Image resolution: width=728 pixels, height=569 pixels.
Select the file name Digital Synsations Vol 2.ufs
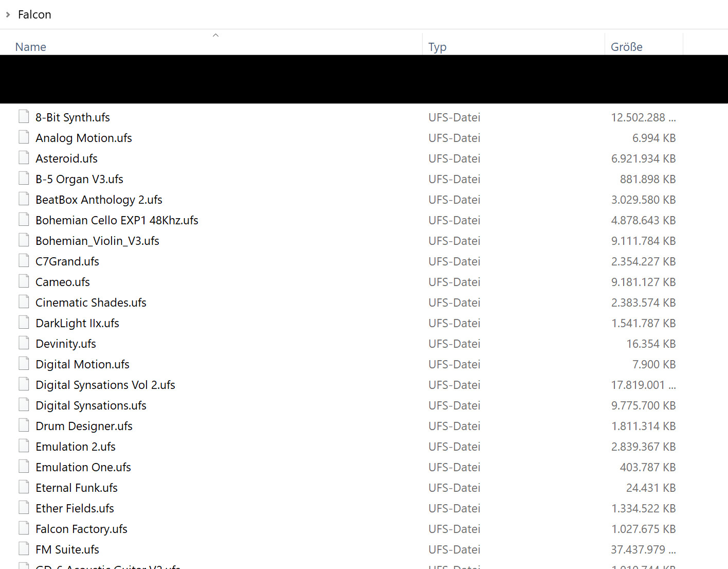[x=105, y=385]
